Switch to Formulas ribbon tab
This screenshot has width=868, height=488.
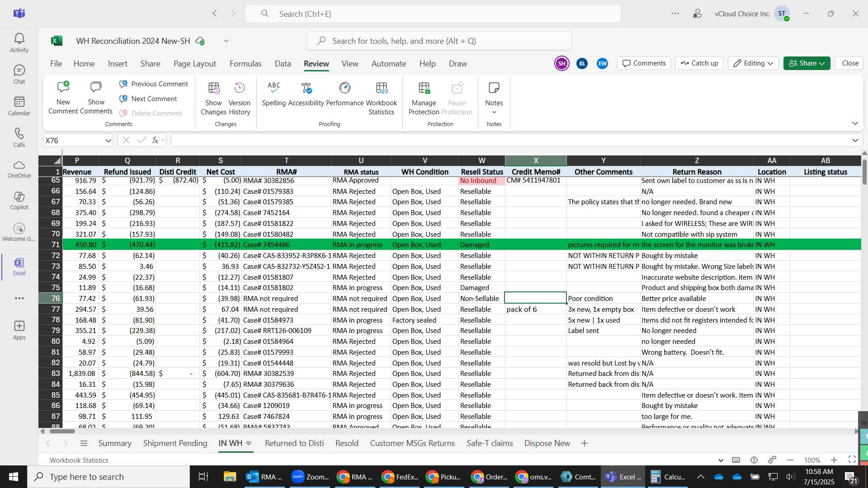[x=245, y=64]
